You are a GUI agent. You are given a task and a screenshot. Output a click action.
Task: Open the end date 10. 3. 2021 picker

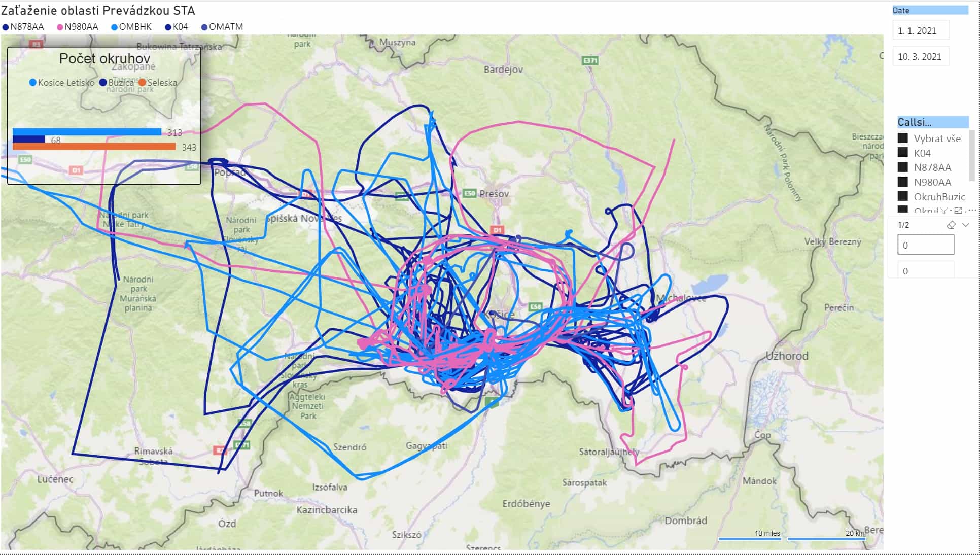(920, 56)
